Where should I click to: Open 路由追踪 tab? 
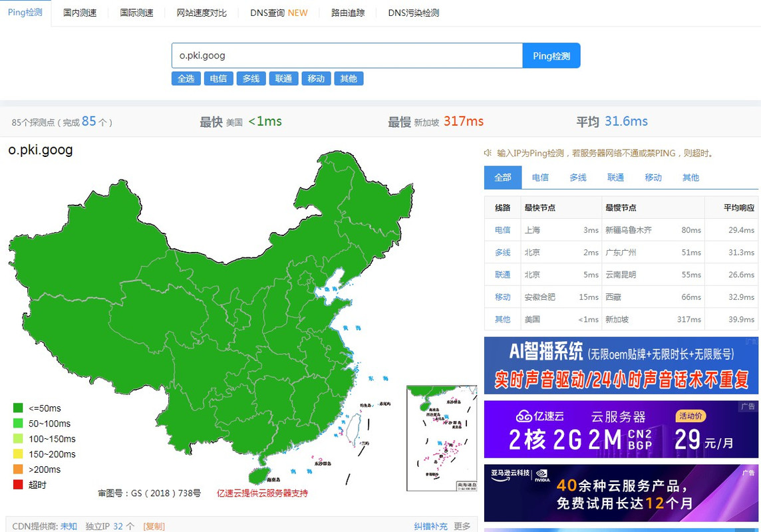(x=347, y=13)
